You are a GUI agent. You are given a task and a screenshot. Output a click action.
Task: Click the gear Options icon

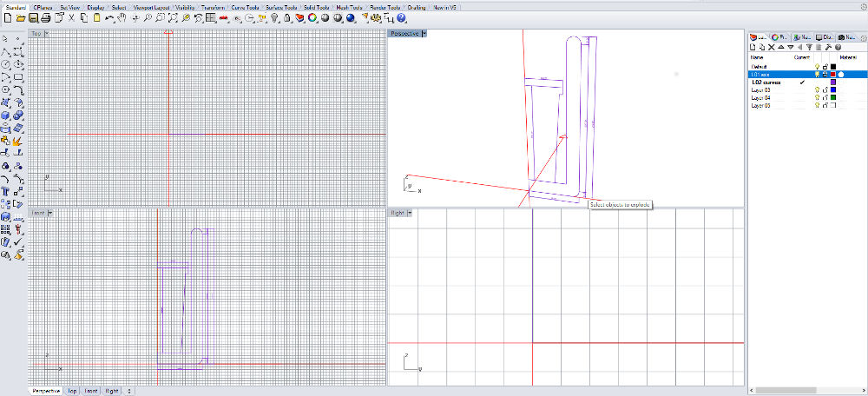point(376,18)
